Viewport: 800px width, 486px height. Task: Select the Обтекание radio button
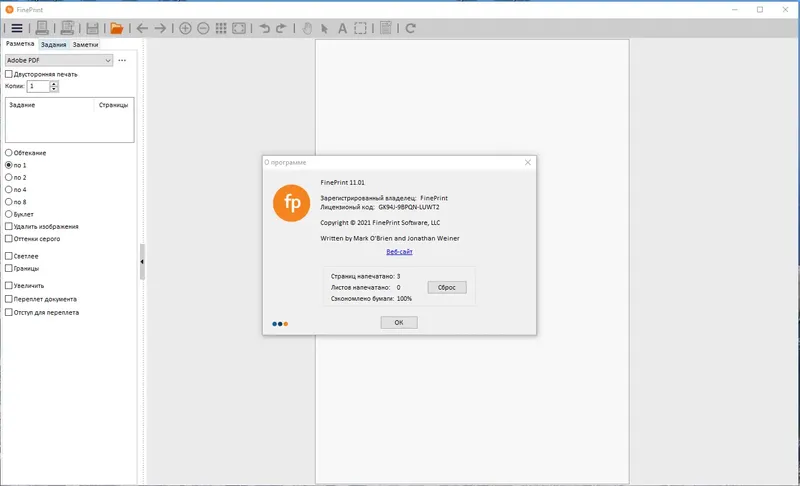pos(9,152)
